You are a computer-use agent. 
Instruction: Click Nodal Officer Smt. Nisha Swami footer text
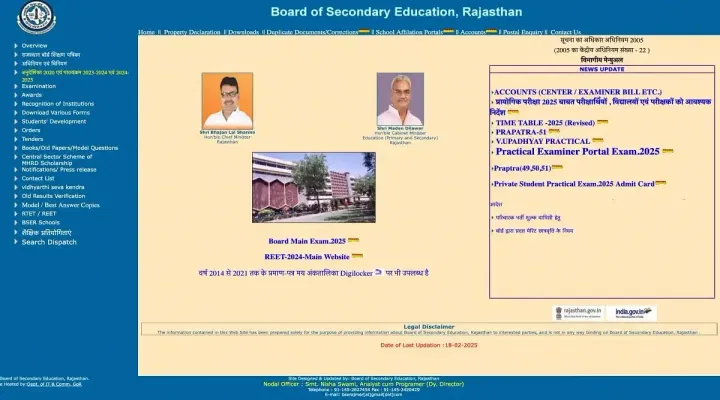(364, 384)
